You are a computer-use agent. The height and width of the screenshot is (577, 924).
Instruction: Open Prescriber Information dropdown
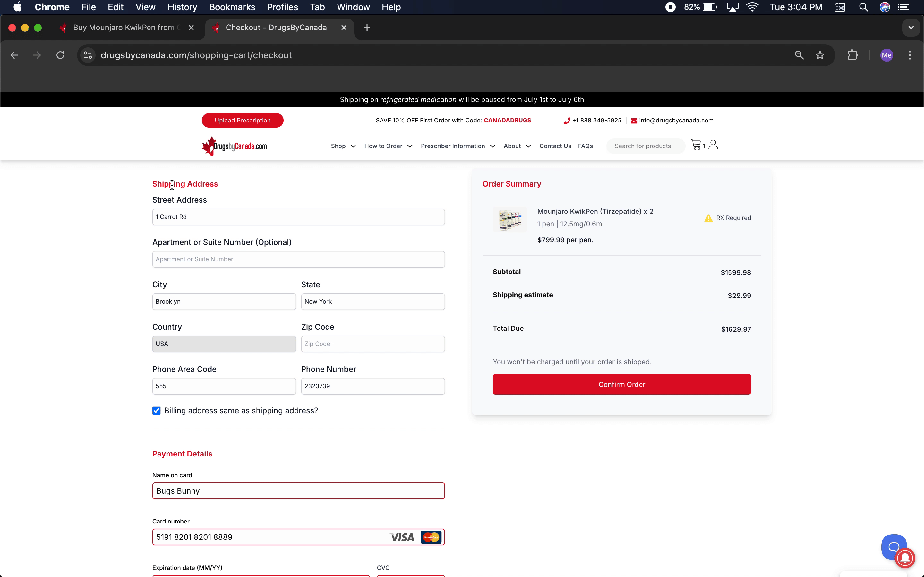click(x=458, y=146)
